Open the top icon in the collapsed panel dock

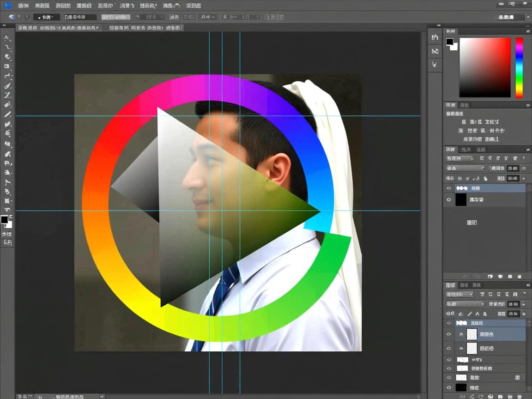pyautogui.click(x=435, y=37)
